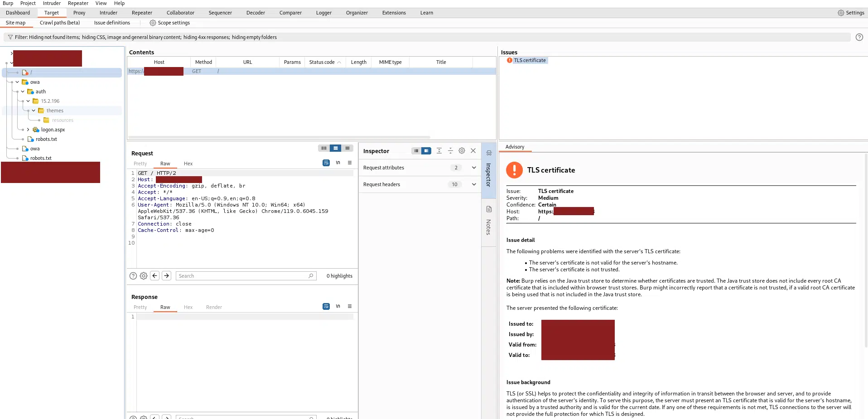Open the Notes side tab
Screen dimensions: 868x419
pyautogui.click(x=488, y=222)
